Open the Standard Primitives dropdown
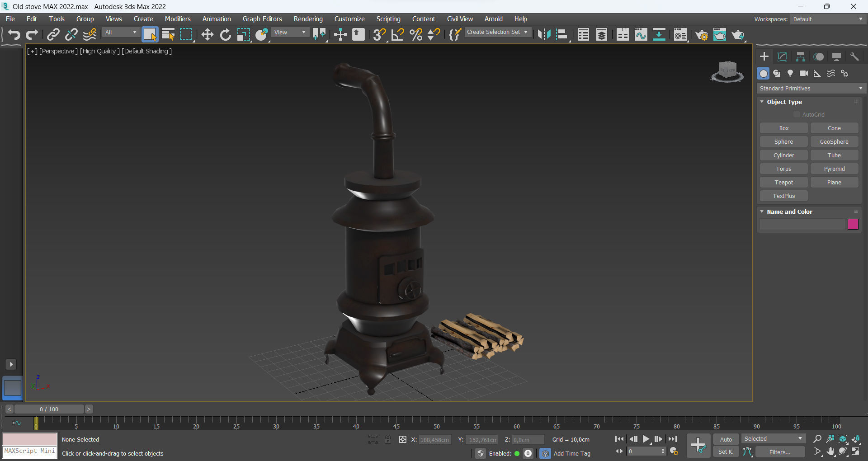 click(x=811, y=88)
